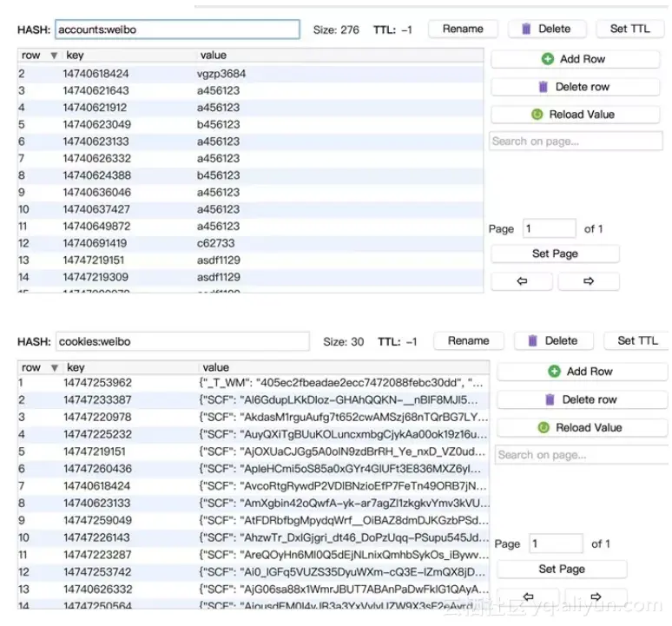Click page number field in cookies:weibo panel

(x=556, y=544)
